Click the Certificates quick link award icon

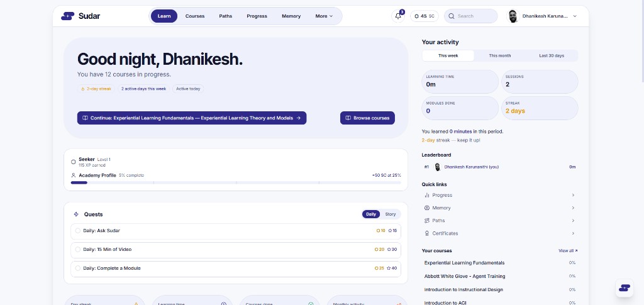pos(427,233)
